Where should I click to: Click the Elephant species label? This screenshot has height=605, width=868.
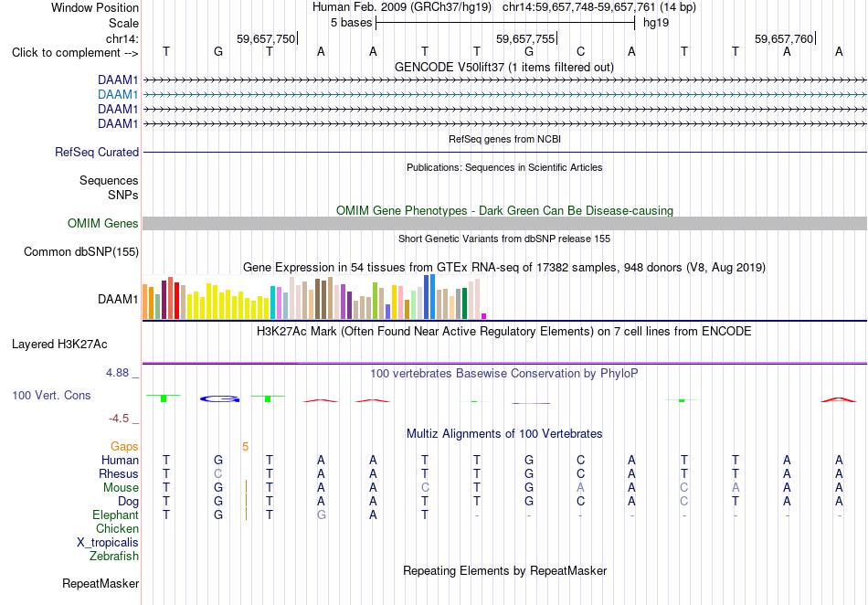116,515
